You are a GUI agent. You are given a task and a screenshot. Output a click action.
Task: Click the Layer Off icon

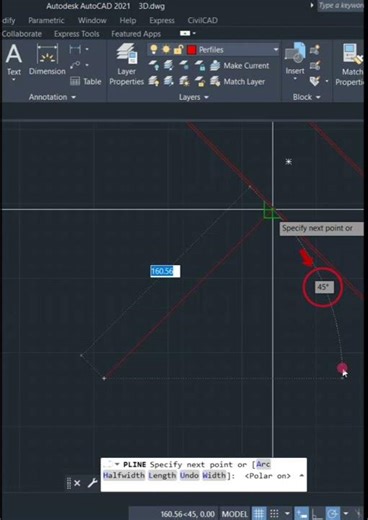pyautogui.click(x=154, y=65)
